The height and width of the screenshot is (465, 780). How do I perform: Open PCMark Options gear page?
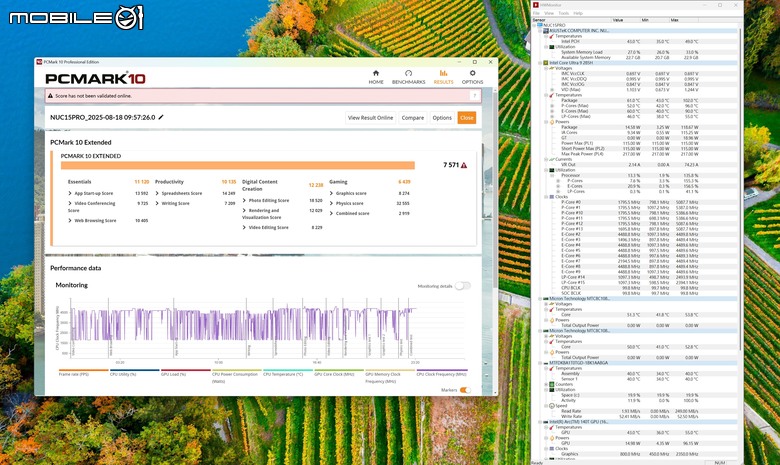coord(472,77)
